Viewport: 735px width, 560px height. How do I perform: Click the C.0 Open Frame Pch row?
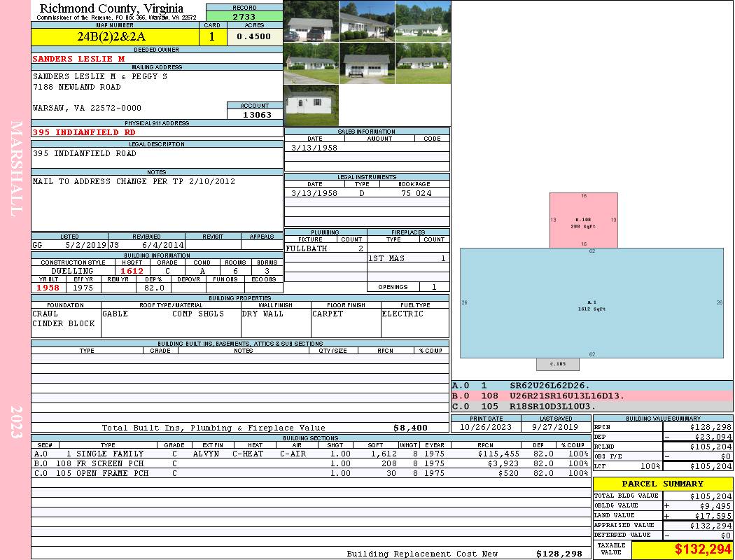coord(311,473)
